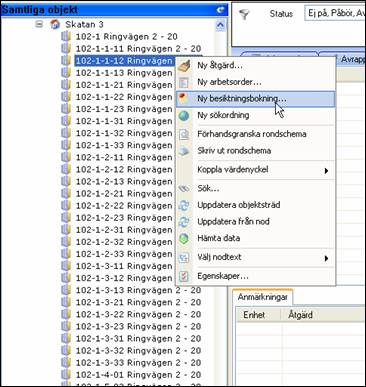Click the Åtgärd column header
Viewport: 366px width, 387px height.
pyautogui.click(x=300, y=315)
